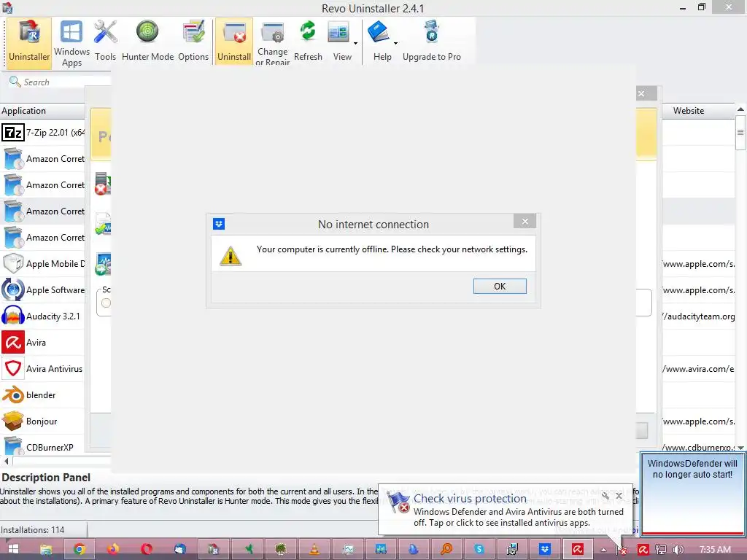Click the Change or Repair toolbar button
747x560 pixels.
[273, 42]
